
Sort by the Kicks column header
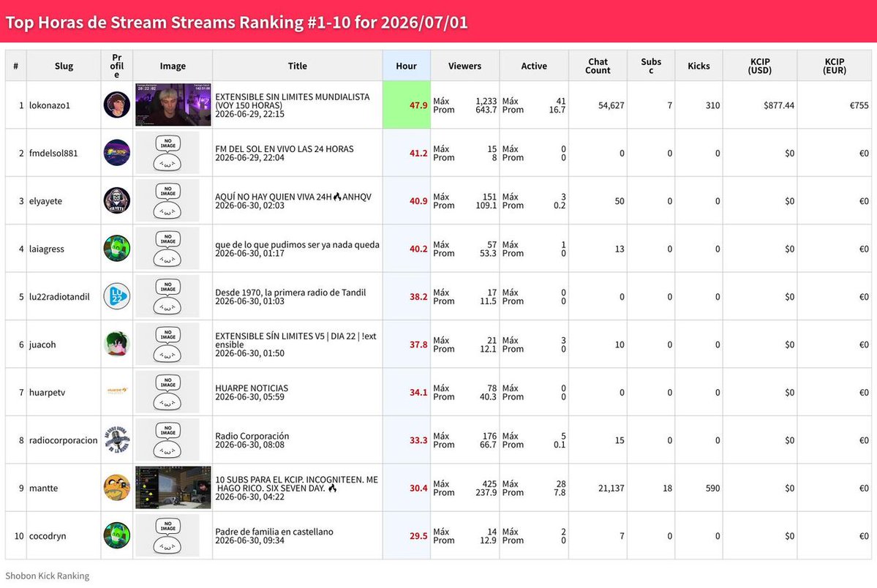click(x=699, y=66)
